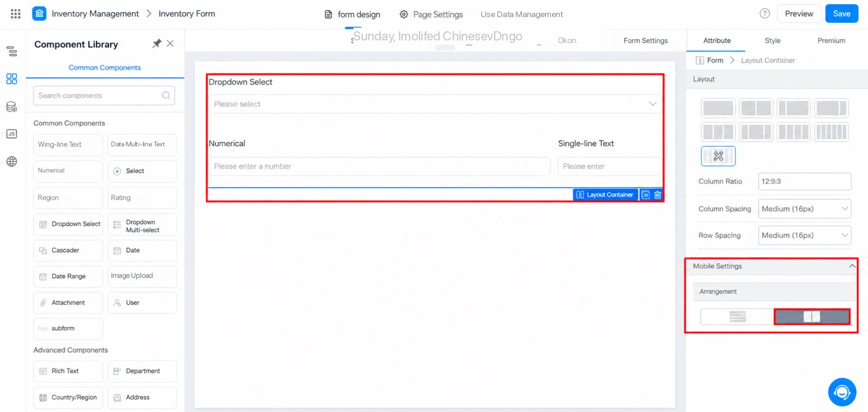Open the globe language sidebar icon
The height and width of the screenshot is (412, 868).
pos(12,162)
